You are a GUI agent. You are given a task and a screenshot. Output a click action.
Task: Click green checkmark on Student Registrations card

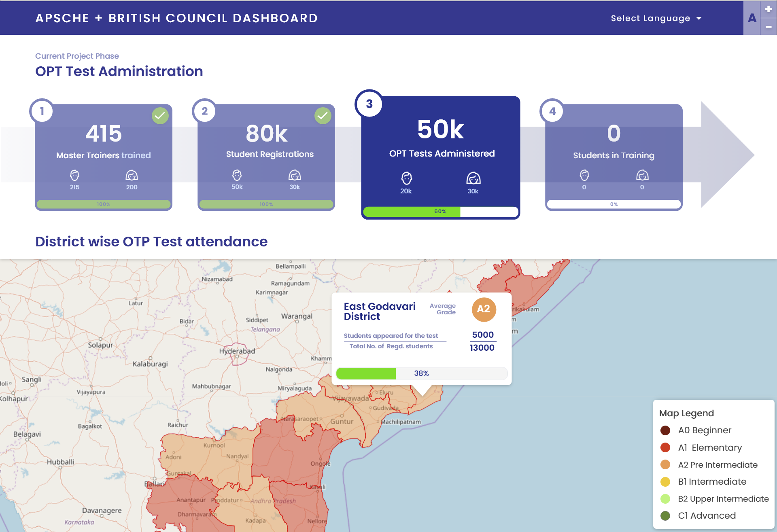click(x=323, y=116)
